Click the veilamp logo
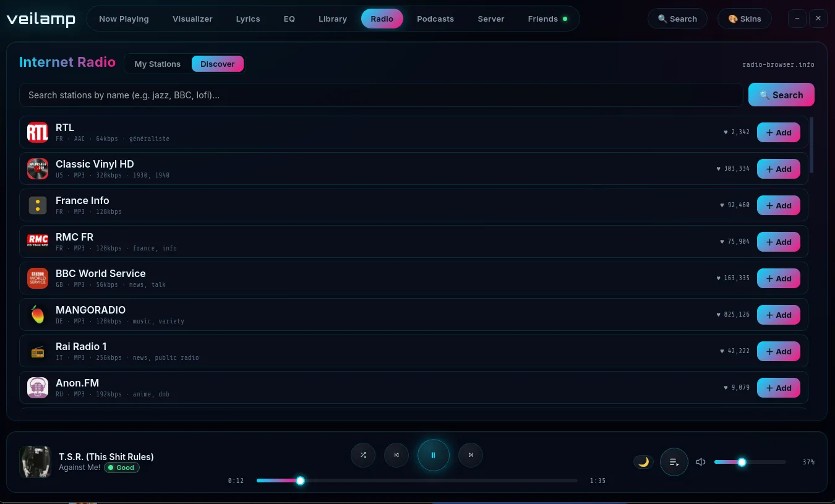The height and width of the screenshot is (504, 835). click(x=41, y=19)
